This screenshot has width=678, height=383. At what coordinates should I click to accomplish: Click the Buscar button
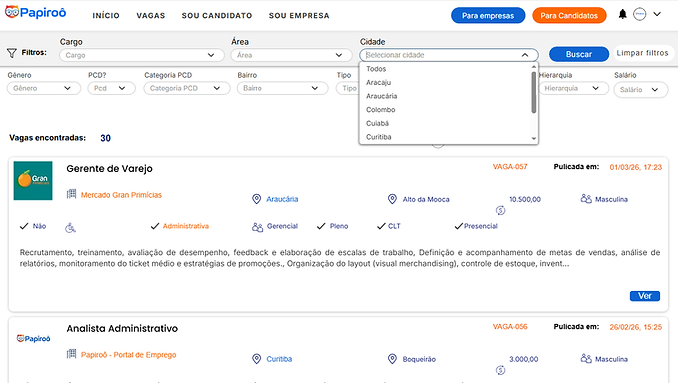pos(579,54)
